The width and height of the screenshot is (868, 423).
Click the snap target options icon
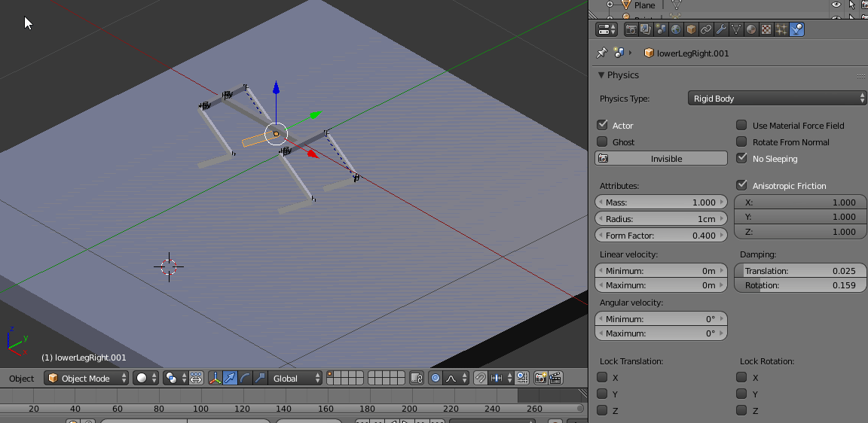pos(522,378)
